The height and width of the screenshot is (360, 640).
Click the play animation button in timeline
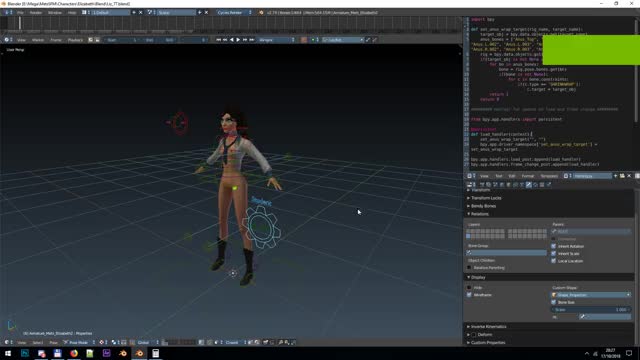(238, 40)
